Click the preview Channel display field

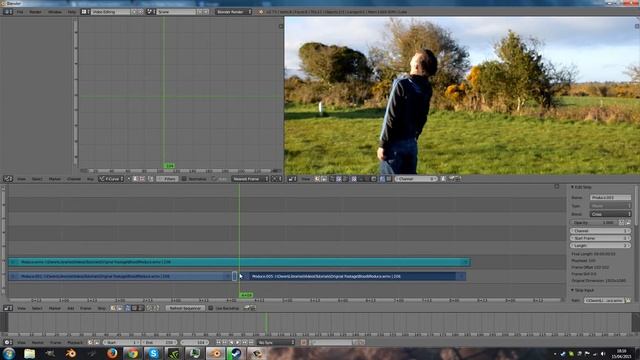[x=416, y=179]
